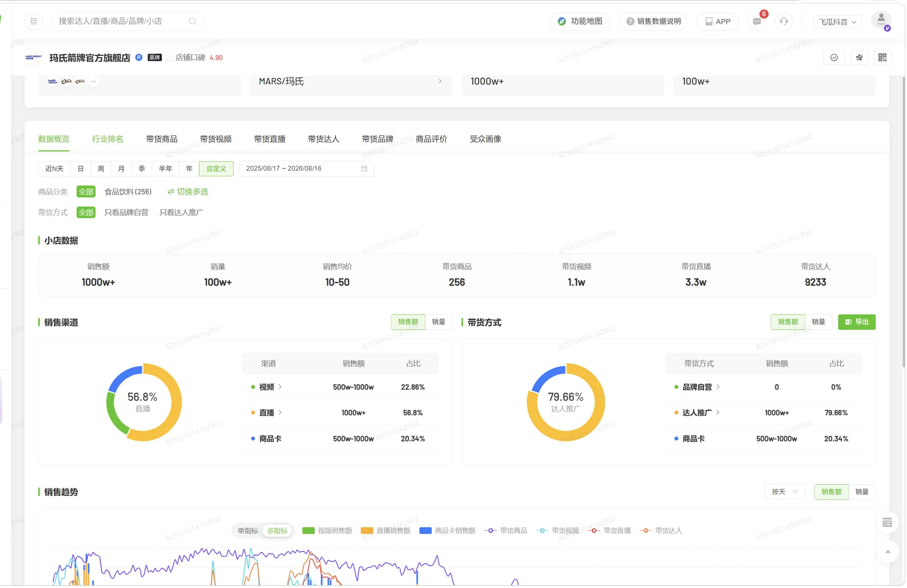This screenshot has height=588, width=907.
Task: Switch to 带货直播 tab
Action: (270, 139)
